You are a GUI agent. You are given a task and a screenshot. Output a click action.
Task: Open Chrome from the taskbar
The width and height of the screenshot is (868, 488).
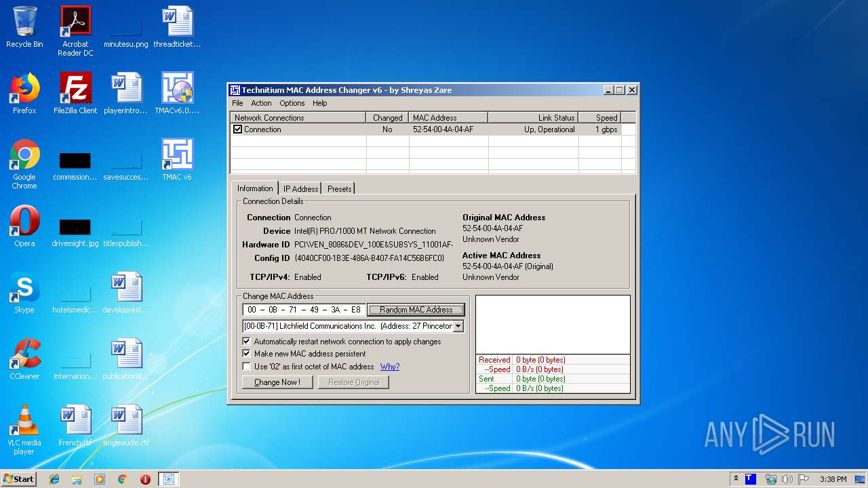[123, 479]
